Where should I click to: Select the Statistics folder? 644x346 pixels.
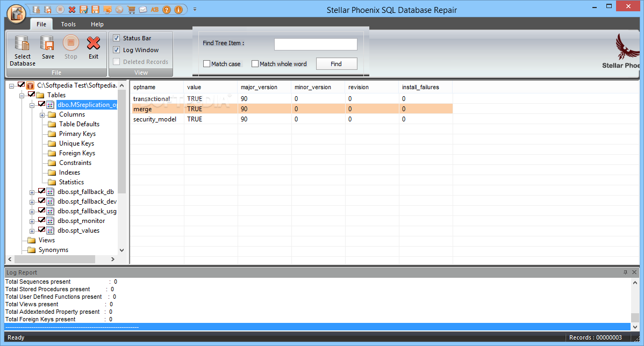[71, 182]
